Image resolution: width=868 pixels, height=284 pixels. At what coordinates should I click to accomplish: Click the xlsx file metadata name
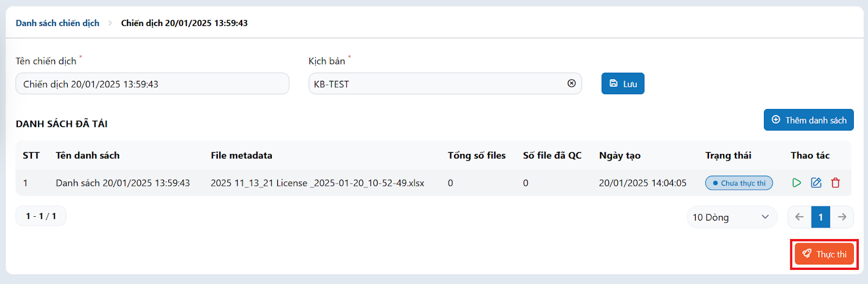pos(317,183)
